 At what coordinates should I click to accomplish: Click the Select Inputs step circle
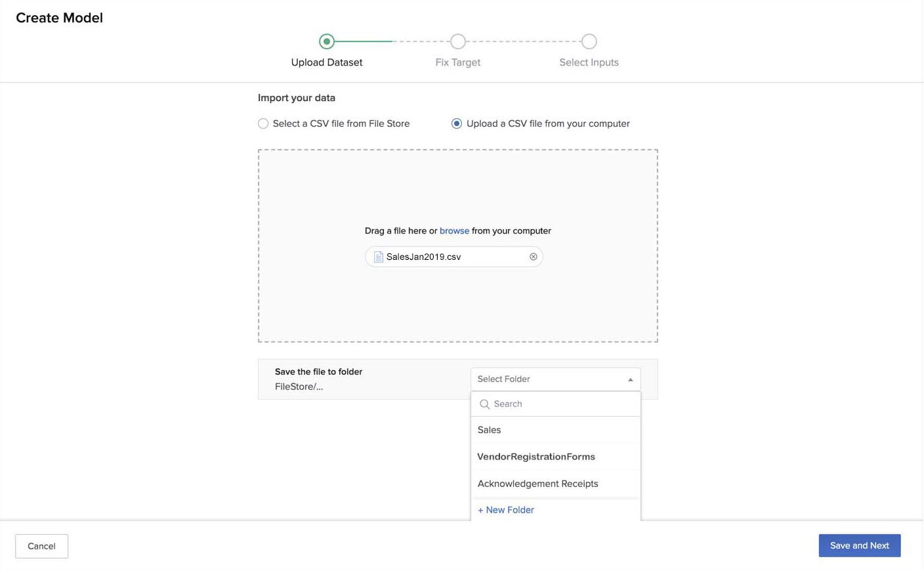click(589, 41)
